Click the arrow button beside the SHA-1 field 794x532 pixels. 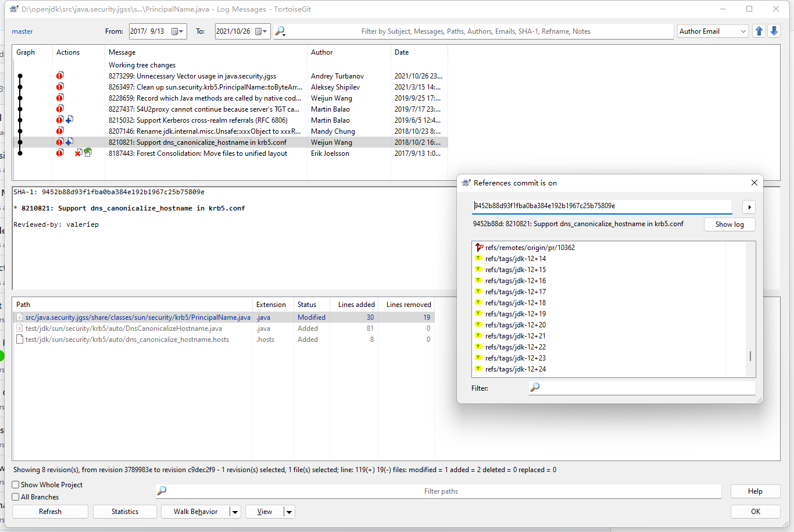(749, 207)
